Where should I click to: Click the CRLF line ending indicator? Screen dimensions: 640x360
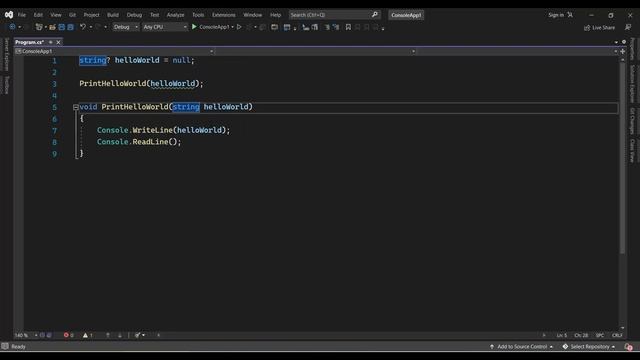[617, 335]
